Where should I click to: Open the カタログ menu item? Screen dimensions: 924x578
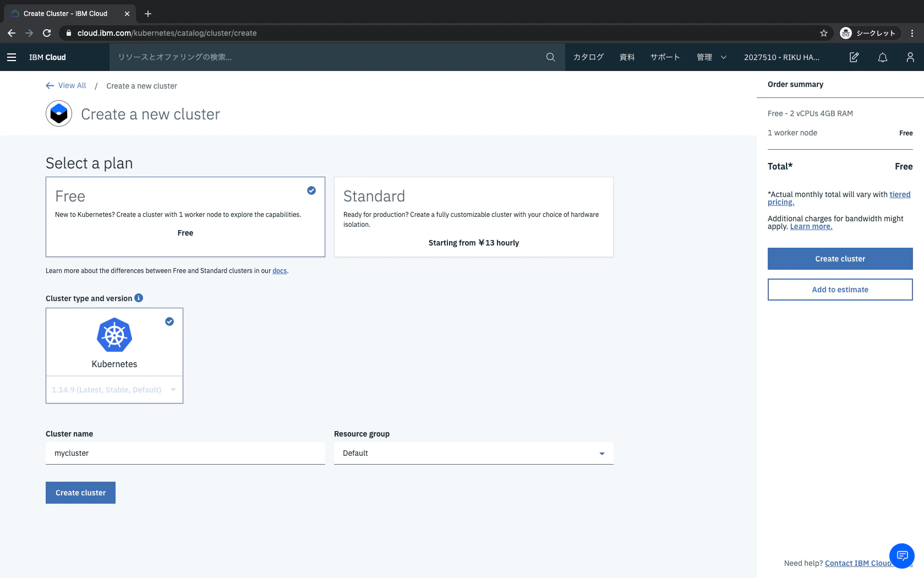coord(588,57)
